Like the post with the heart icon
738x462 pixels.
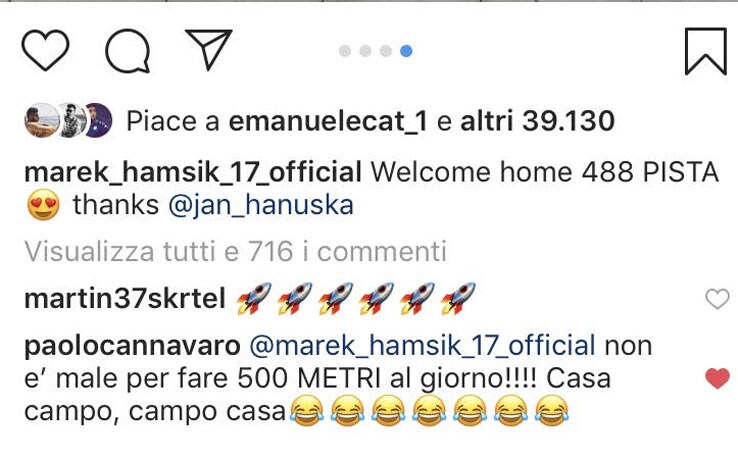[45, 50]
